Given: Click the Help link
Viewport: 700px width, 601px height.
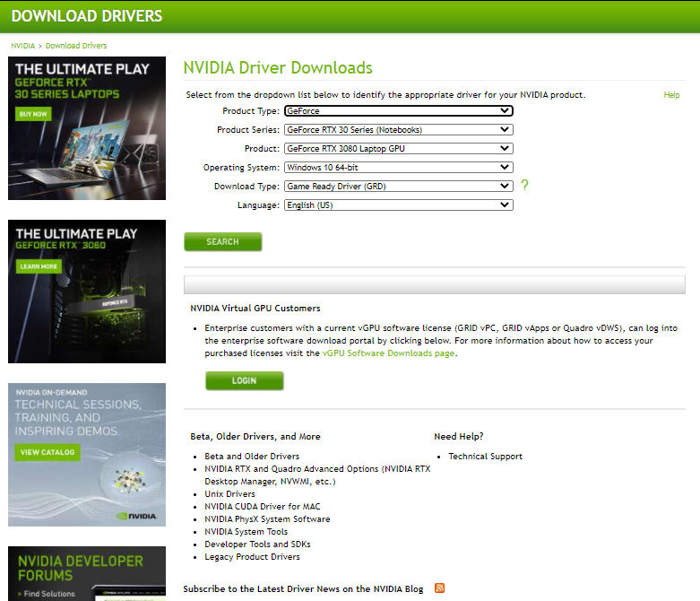Looking at the screenshot, I should (x=671, y=95).
